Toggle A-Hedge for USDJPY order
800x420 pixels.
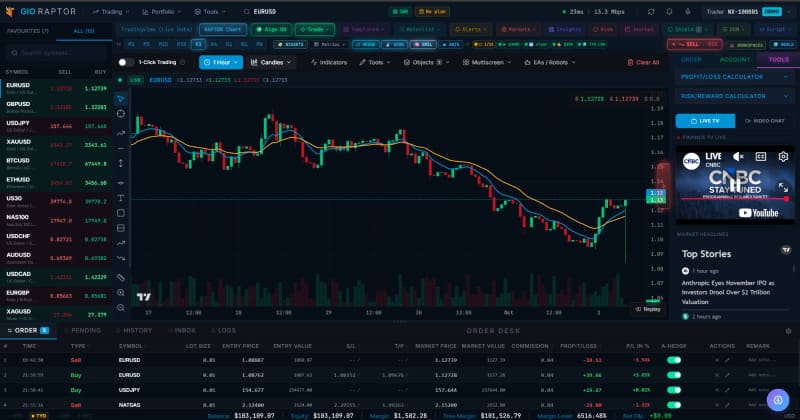[x=674, y=390]
